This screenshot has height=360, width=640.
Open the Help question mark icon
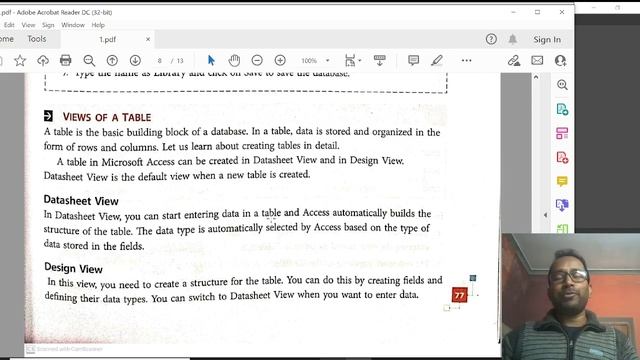(491, 39)
